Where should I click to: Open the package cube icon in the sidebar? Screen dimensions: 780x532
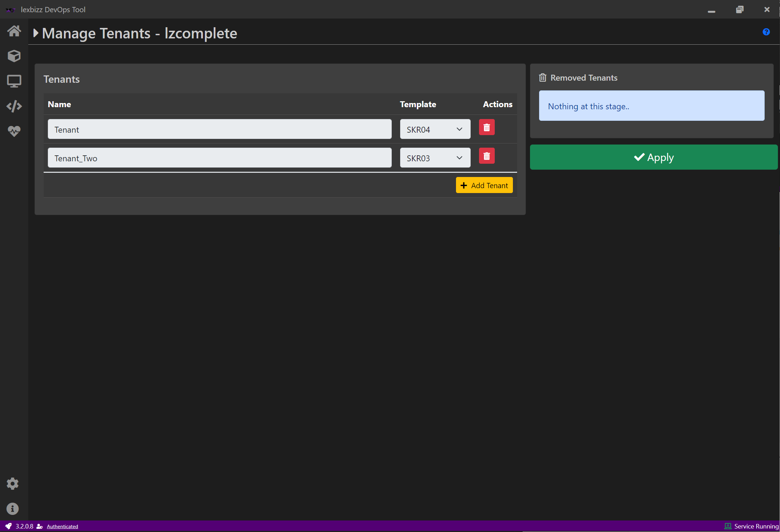[14, 56]
